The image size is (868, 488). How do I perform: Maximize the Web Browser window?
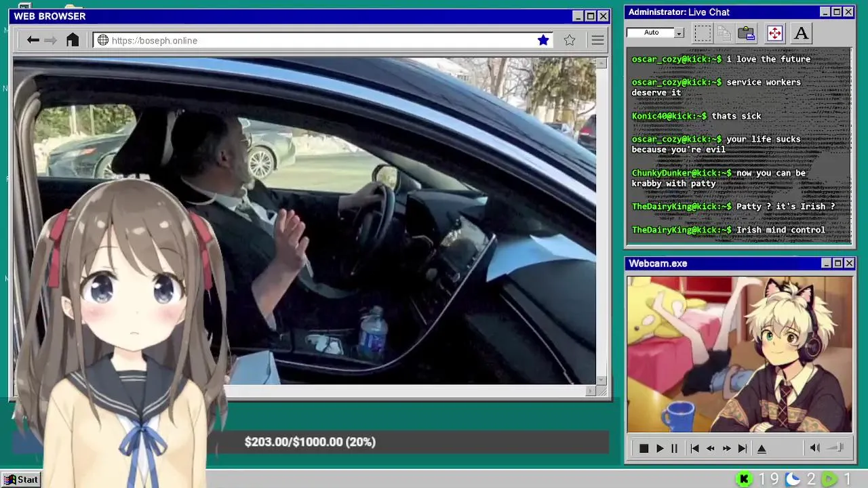[x=590, y=16]
